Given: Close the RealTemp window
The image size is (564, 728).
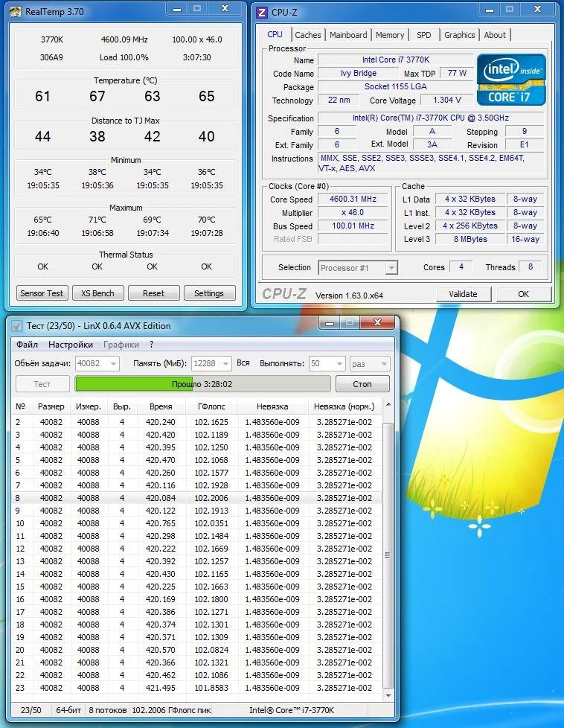Looking at the screenshot, I should point(225,9).
